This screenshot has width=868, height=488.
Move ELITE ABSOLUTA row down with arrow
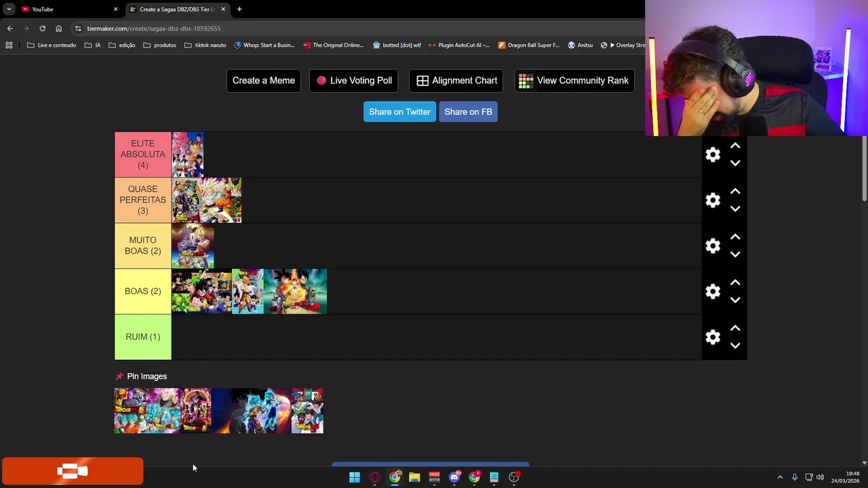[x=735, y=163]
